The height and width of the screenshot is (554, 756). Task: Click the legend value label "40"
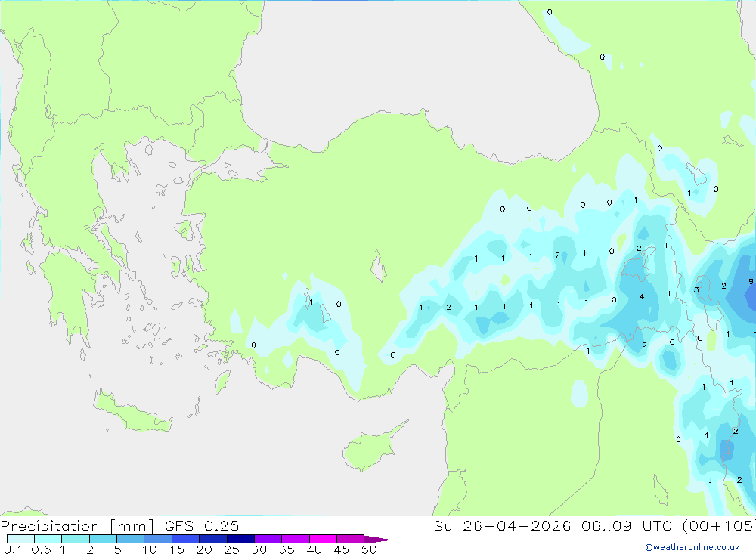[314, 549]
